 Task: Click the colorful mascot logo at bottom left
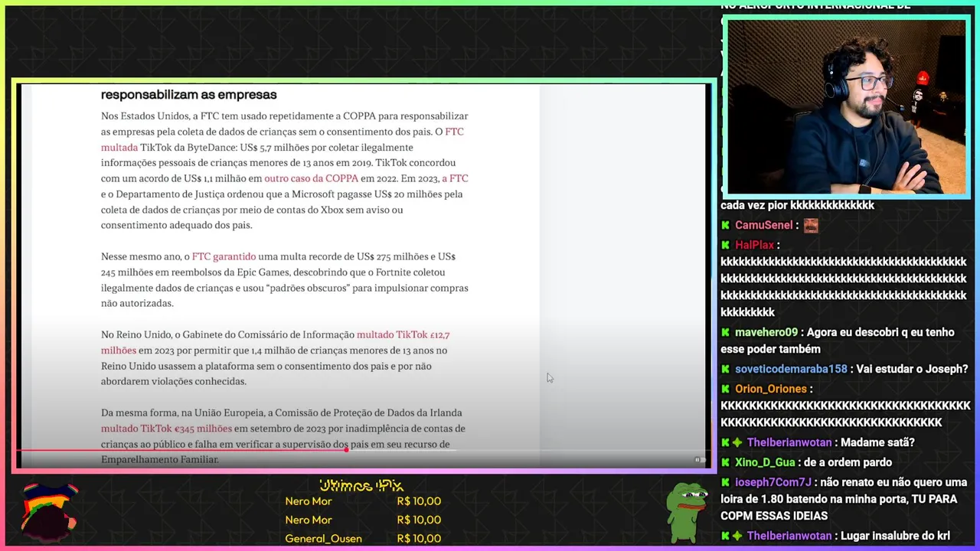pos(49,511)
